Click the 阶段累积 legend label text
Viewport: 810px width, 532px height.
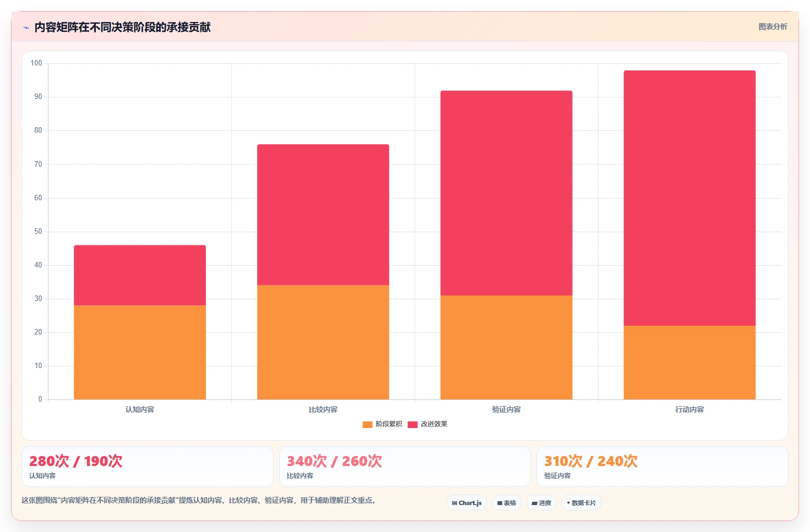point(389,424)
